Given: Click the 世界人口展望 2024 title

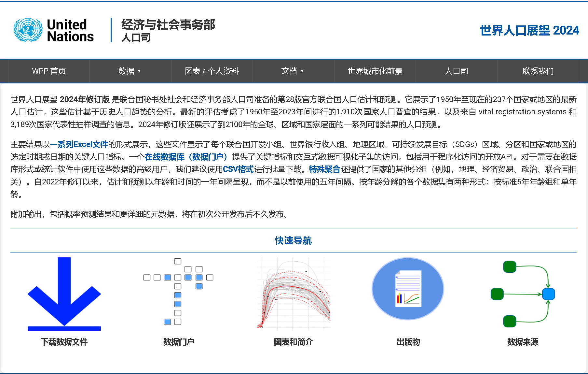Looking at the screenshot, I should (529, 31).
